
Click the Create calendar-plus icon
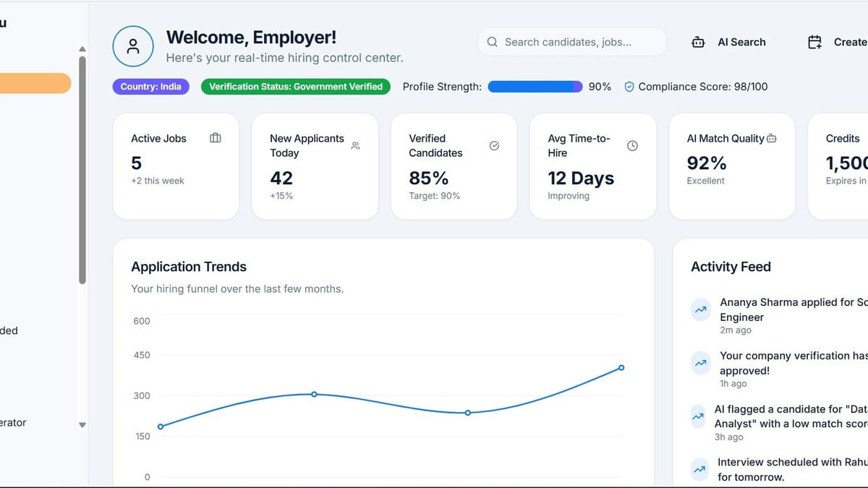tap(815, 42)
